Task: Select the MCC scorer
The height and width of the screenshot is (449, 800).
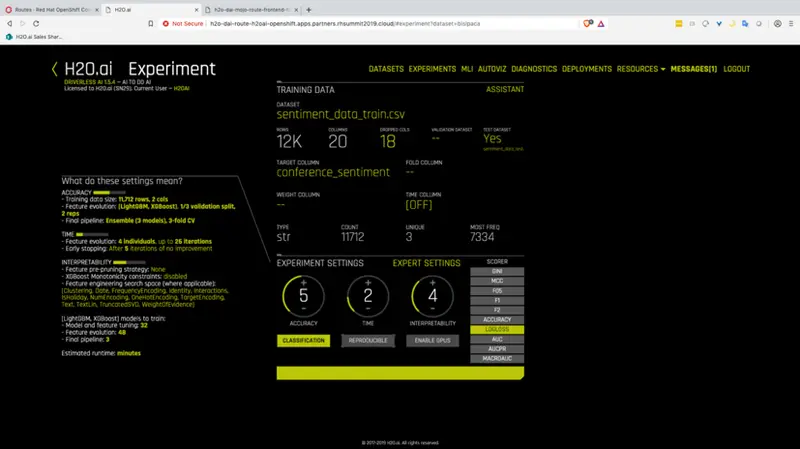Action: pyautogui.click(x=497, y=281)
